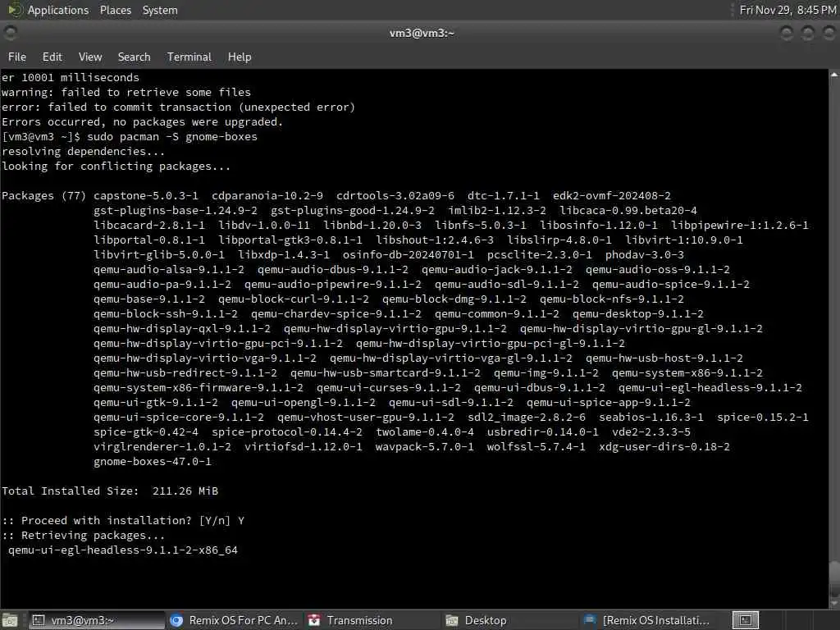Click 'Retrieving packages...' line
The image size is (840, 630).
84,535
